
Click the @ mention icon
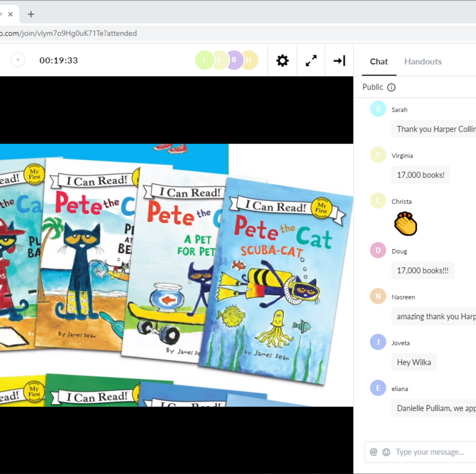(373, 452)
